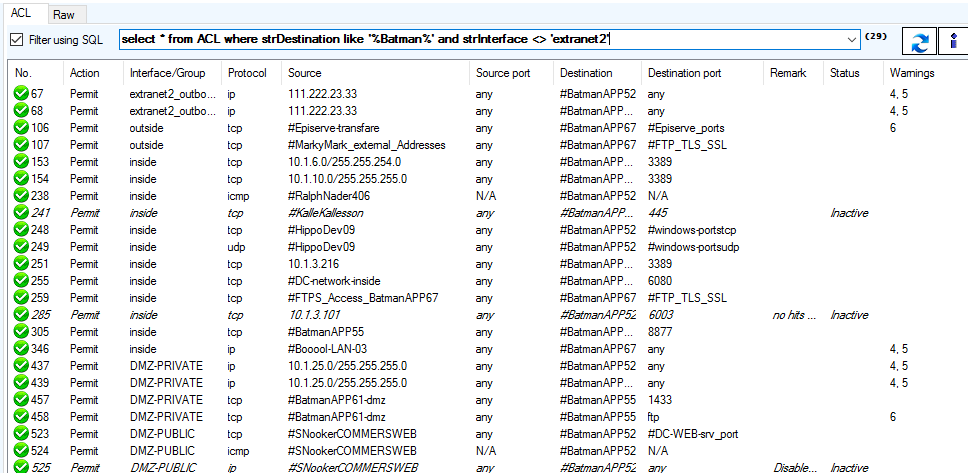
Task: Click green check icon of rule 346
Action: tap(22, 349)
